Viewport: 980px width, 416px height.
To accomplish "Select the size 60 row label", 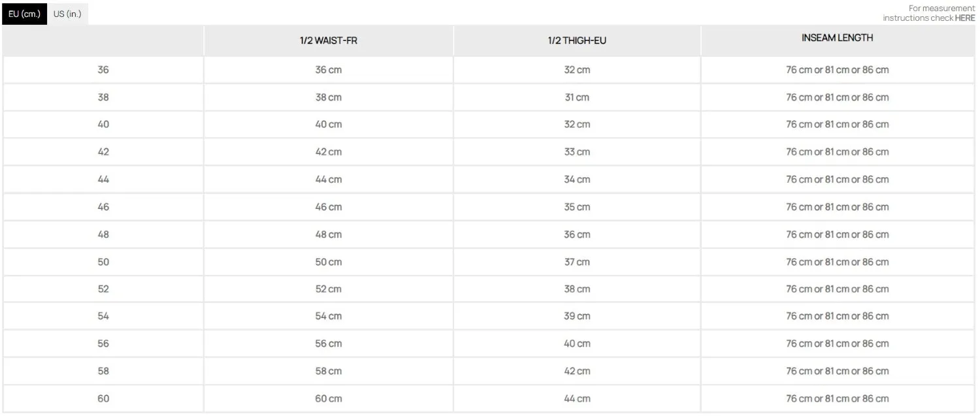I will (x=103, y=398).
